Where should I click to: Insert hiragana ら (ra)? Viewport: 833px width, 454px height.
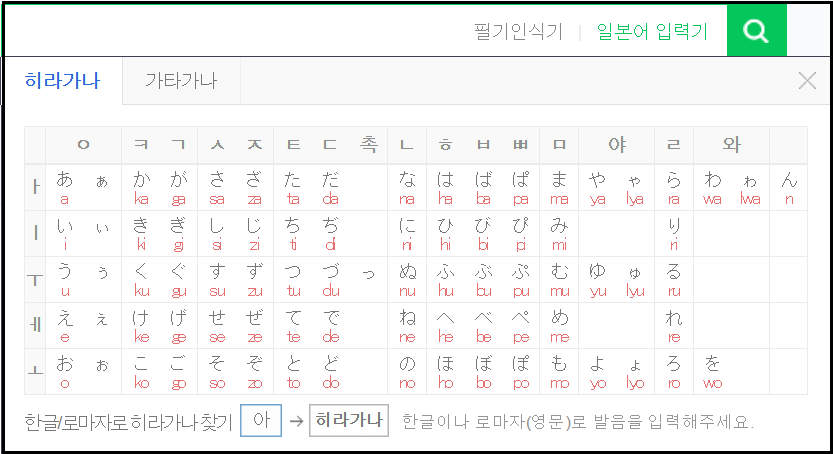tap(674, 187)
